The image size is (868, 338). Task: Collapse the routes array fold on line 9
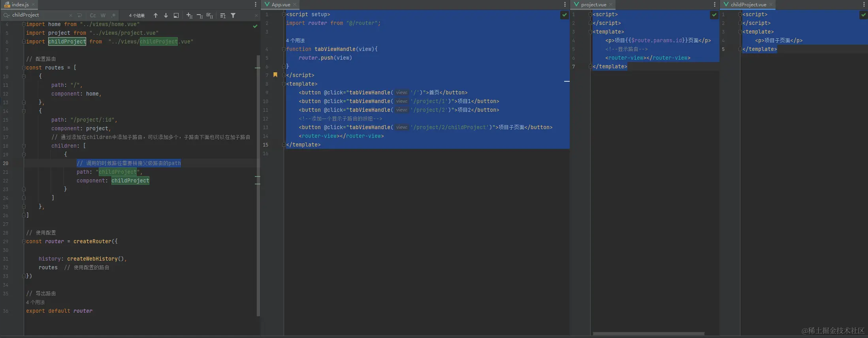pos(24,68)
